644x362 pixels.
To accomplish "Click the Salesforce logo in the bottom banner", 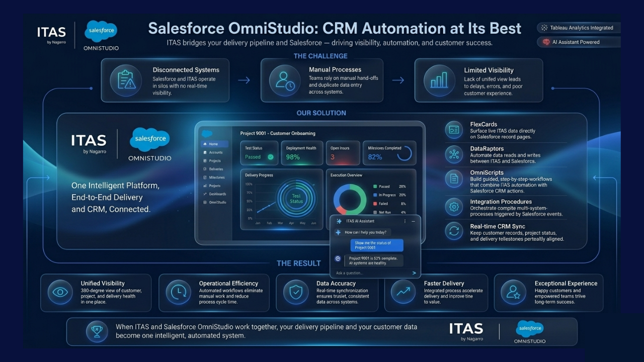I will click(530, 329).
